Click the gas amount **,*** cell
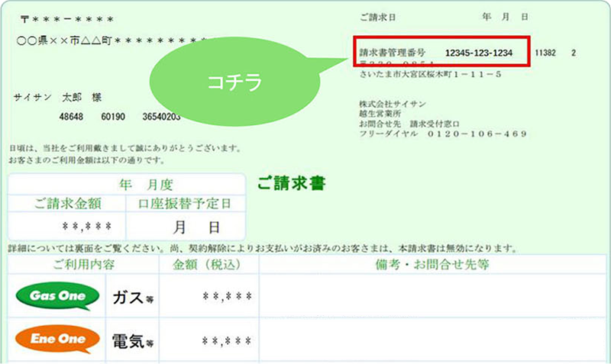 click(x=209, y=297)
